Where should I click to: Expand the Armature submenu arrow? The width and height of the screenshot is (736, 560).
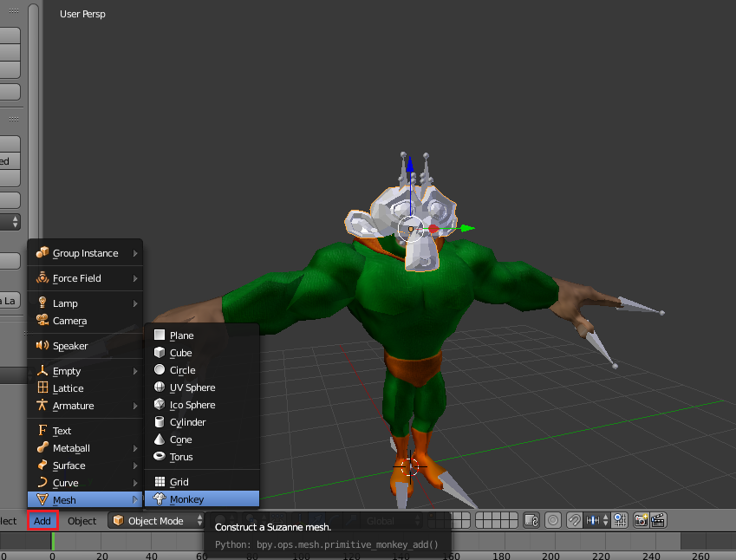click(135, 406)
